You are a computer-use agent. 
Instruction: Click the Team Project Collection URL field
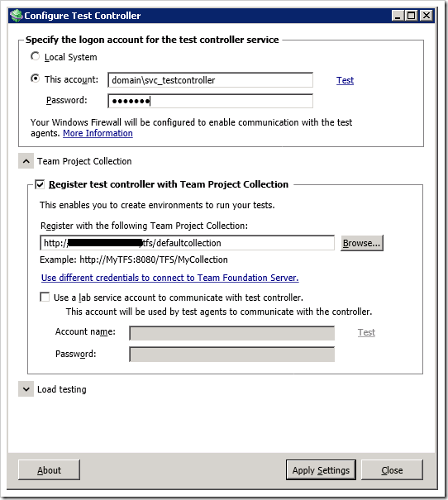pos(187,243)
